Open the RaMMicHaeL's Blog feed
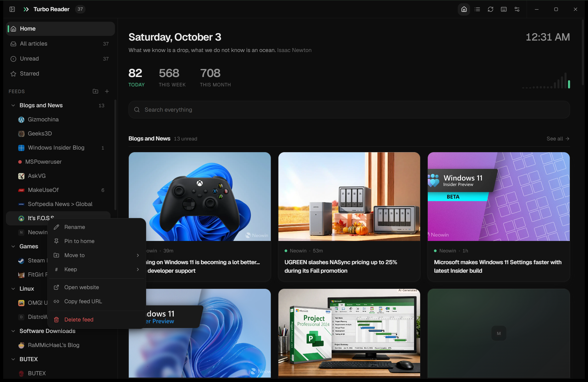 58,345
